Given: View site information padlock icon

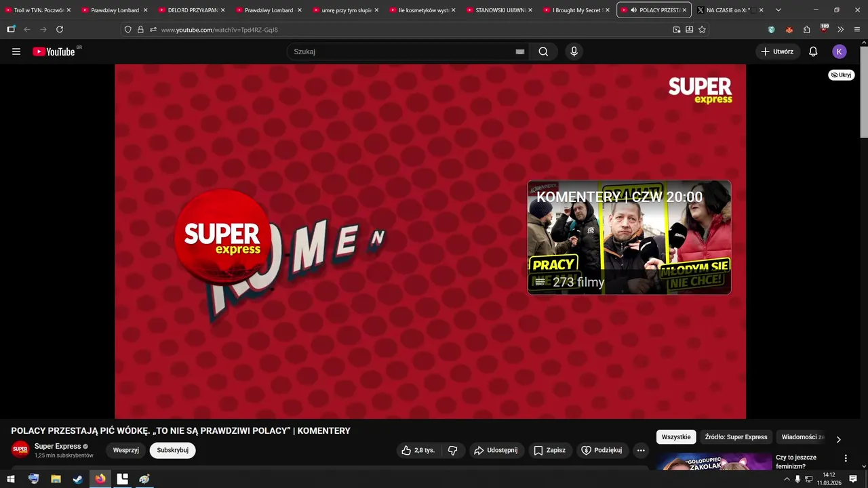Looking at the screenshot, I should pyautogui.click(x=140, y=29).
